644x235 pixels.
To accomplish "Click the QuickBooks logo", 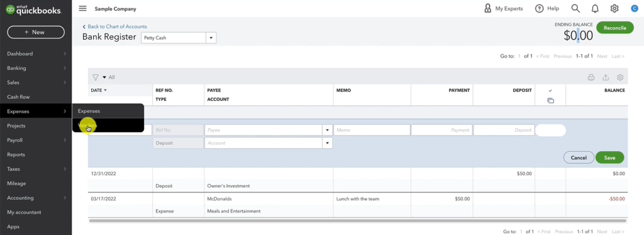I will pyautogui.click(x=33, y=10).
